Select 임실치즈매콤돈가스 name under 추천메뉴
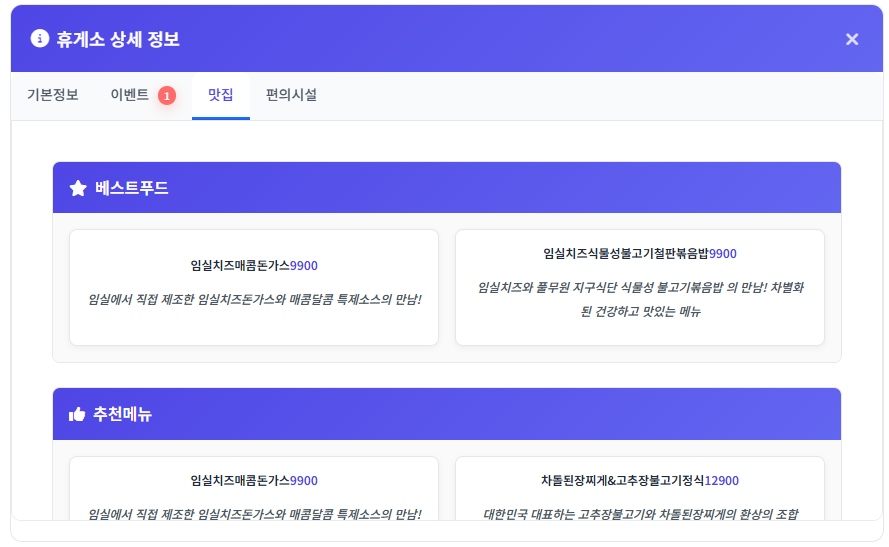The image size is (889, 547). tap(240, 481)
